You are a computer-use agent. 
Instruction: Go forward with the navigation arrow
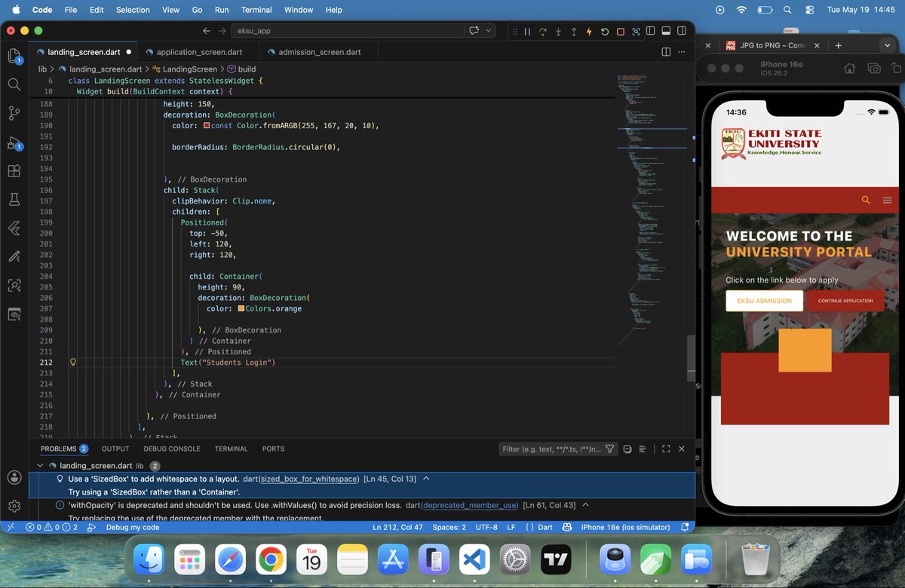(222, 31)
